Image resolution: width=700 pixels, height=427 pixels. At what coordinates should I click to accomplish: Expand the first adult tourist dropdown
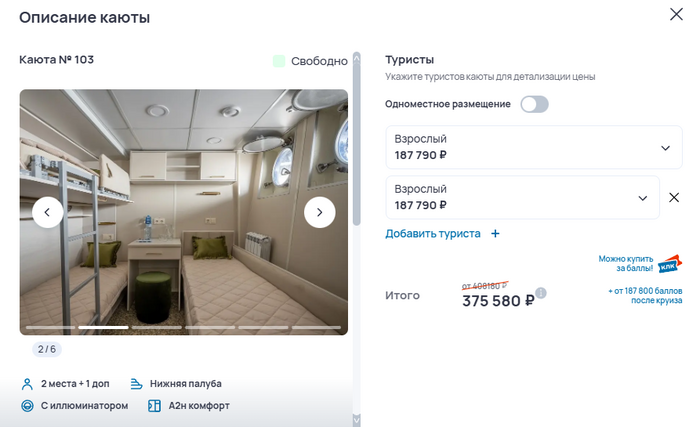[665, 148]
